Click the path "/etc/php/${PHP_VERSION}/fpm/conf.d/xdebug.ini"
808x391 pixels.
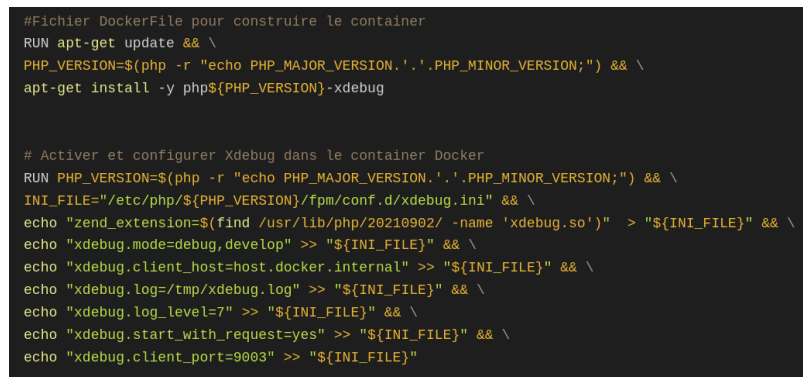coord(296,200)
